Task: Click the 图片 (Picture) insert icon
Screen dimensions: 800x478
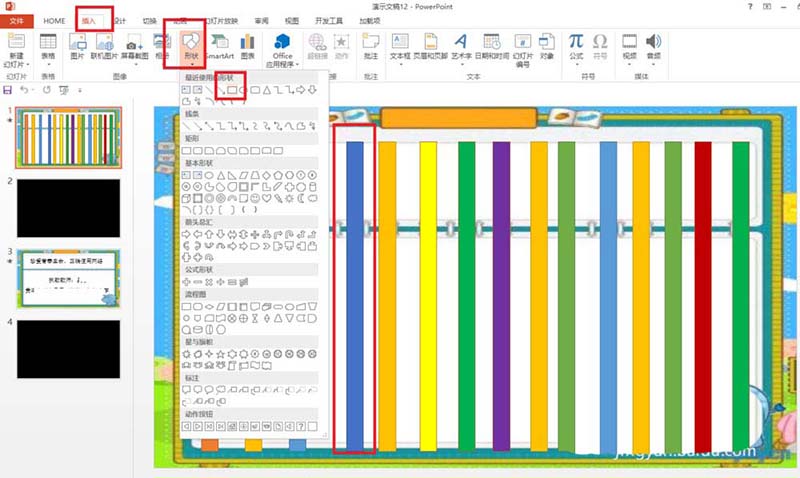Action: (78, 46)
